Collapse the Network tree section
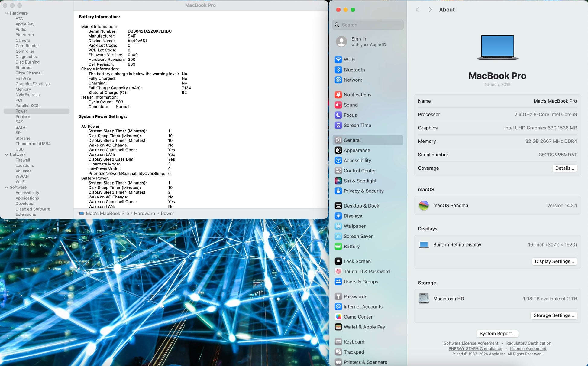 pyautogui.click(x=6, y=155)
